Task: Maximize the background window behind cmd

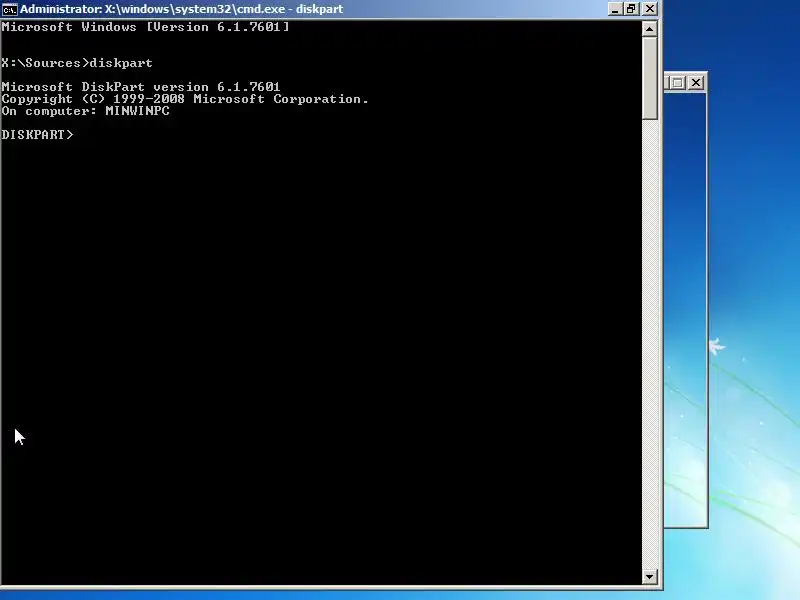Action: pos(678,83)
